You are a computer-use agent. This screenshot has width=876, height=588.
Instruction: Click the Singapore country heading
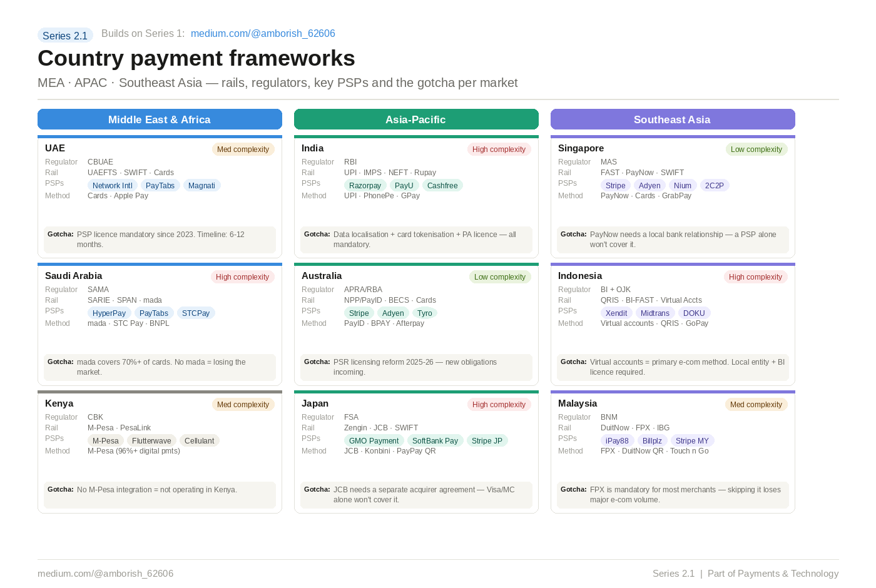tap(581, 148)
